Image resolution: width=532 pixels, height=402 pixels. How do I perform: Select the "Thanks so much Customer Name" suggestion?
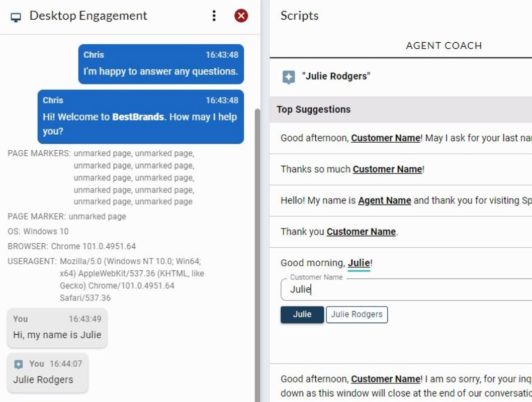352,169
